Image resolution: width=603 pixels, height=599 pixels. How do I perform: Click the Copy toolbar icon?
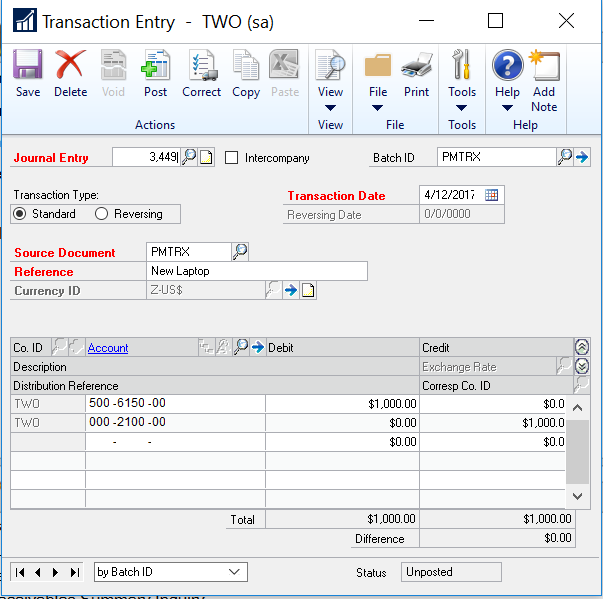246,74
